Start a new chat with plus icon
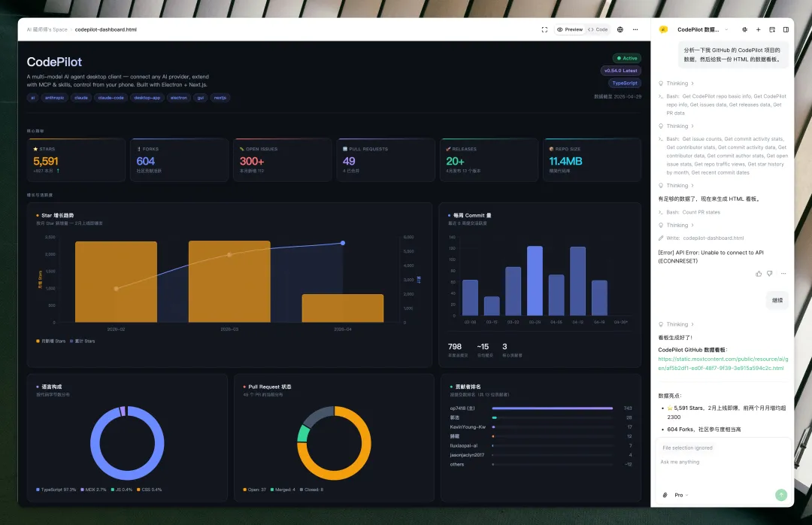The image size is (812, 525). (x=758, y=29)
